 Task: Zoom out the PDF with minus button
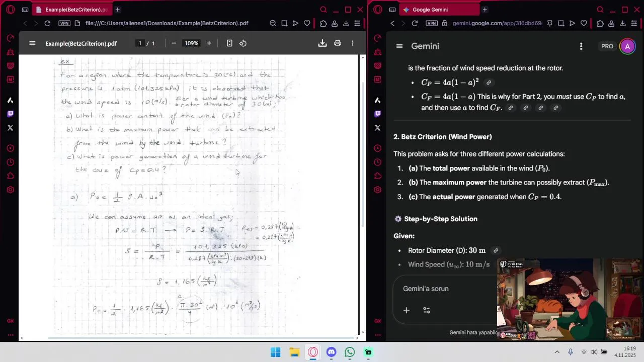click(174, 43)
